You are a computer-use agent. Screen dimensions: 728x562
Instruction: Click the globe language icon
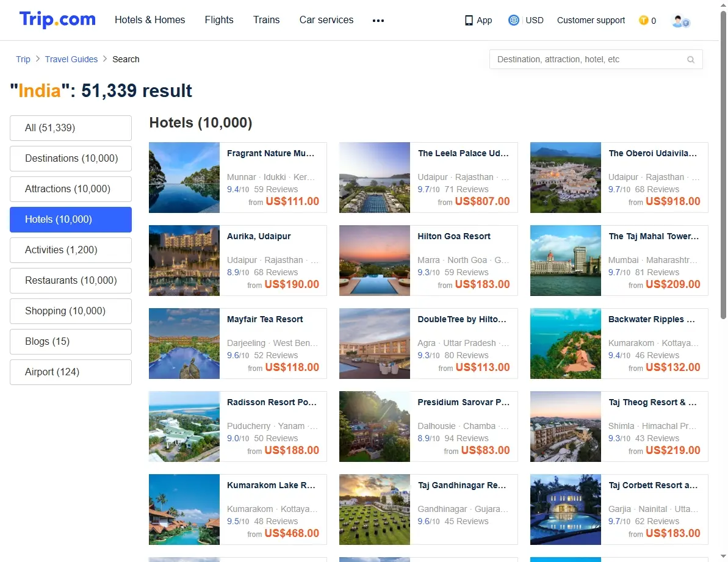(513, 20)
